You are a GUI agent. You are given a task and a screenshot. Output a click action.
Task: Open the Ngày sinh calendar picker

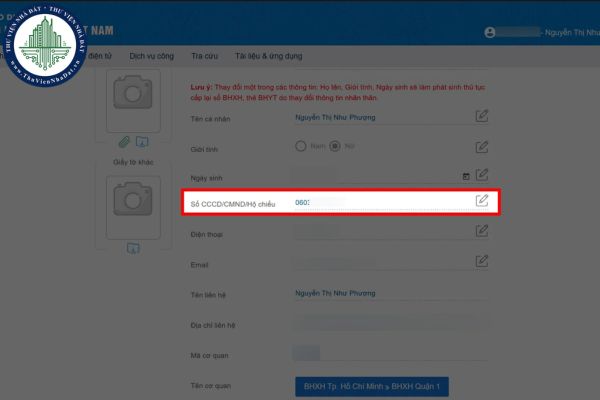(x=465, y=177)
